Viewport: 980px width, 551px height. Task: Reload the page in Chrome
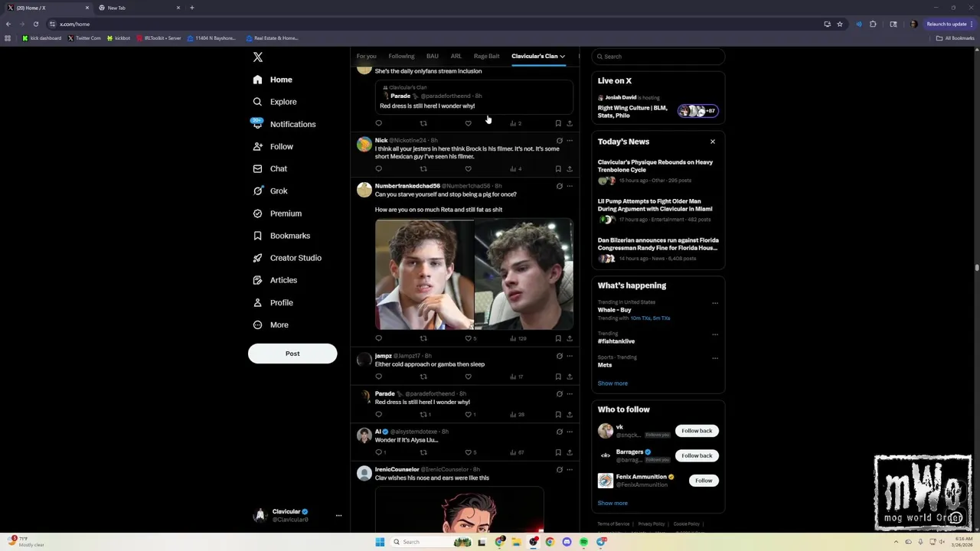tap(35, 24)
